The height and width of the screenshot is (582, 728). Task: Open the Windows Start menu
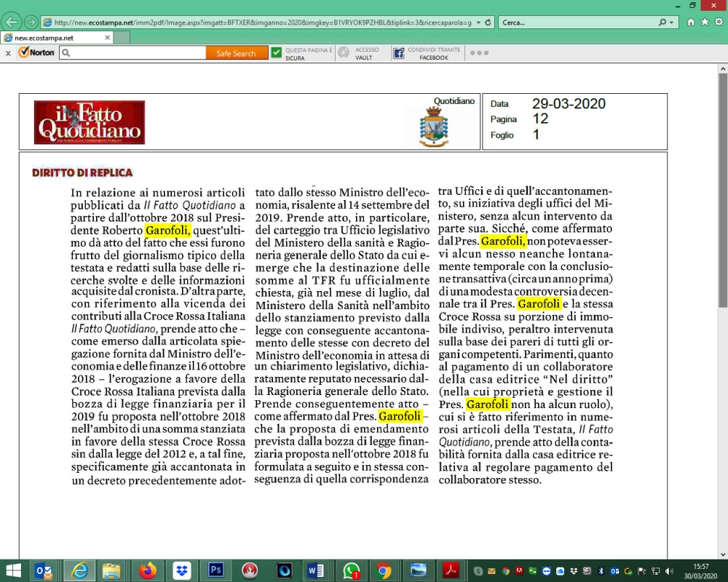click(13, 570)
